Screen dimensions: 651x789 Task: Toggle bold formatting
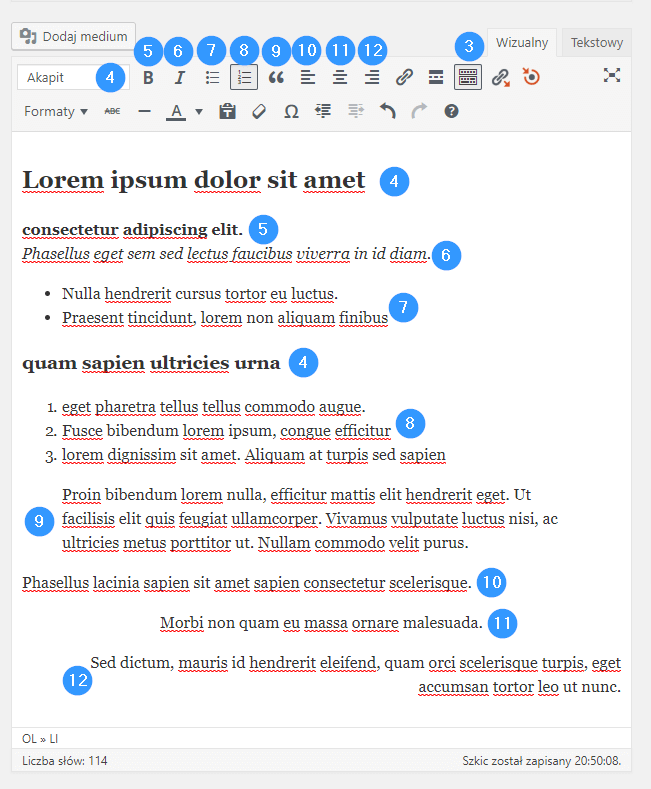pos(148,77)
